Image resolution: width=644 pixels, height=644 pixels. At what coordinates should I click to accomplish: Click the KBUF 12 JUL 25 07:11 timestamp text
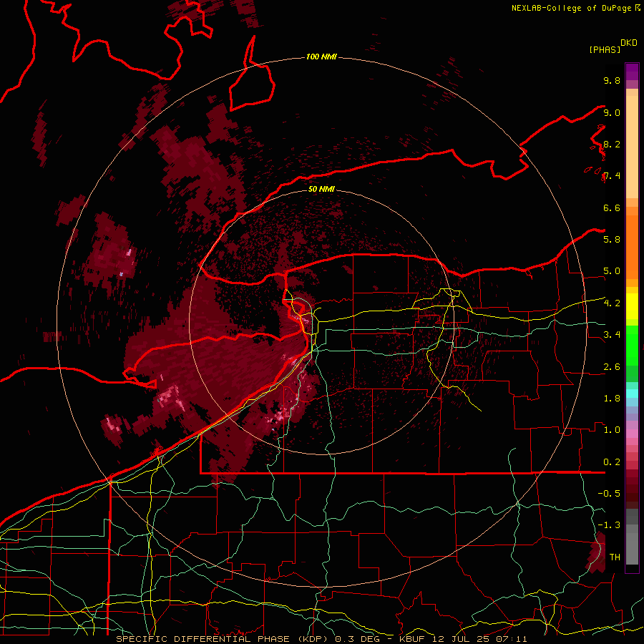463,639
